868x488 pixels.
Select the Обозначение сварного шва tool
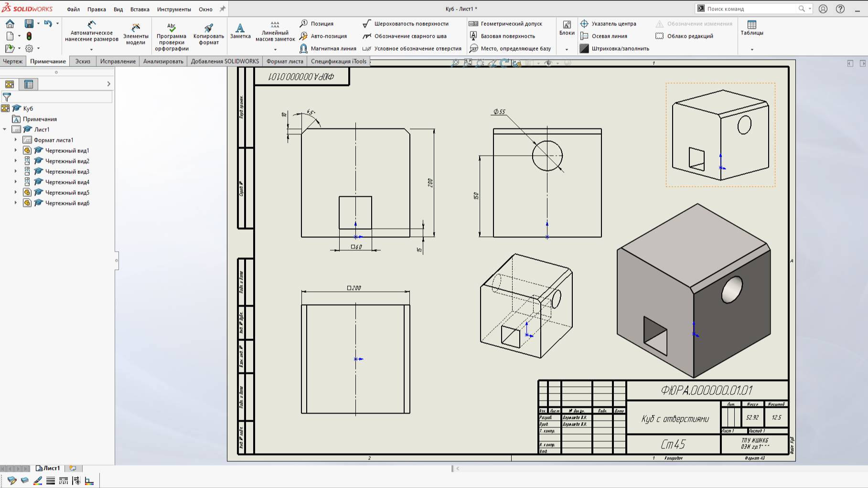pyautogui.click(x=367, y=36)
